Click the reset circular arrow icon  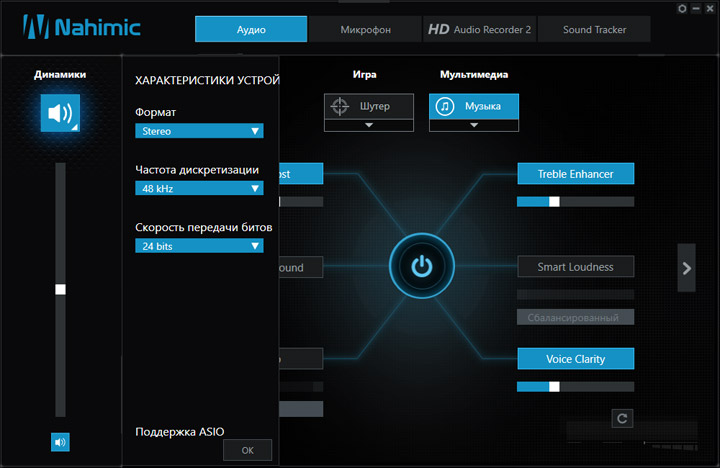[x=622, y=418]
